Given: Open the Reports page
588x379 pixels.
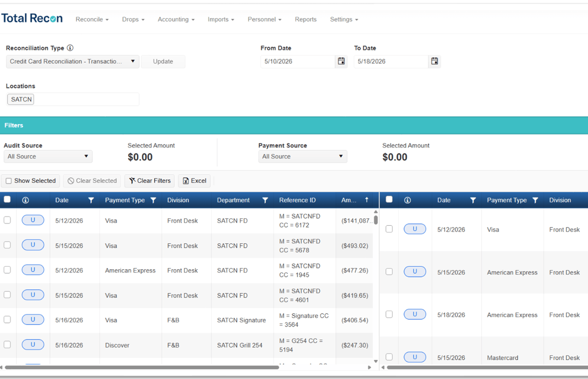Looking at the screenshot, I should pyautogui.click(x=305, y=19).
